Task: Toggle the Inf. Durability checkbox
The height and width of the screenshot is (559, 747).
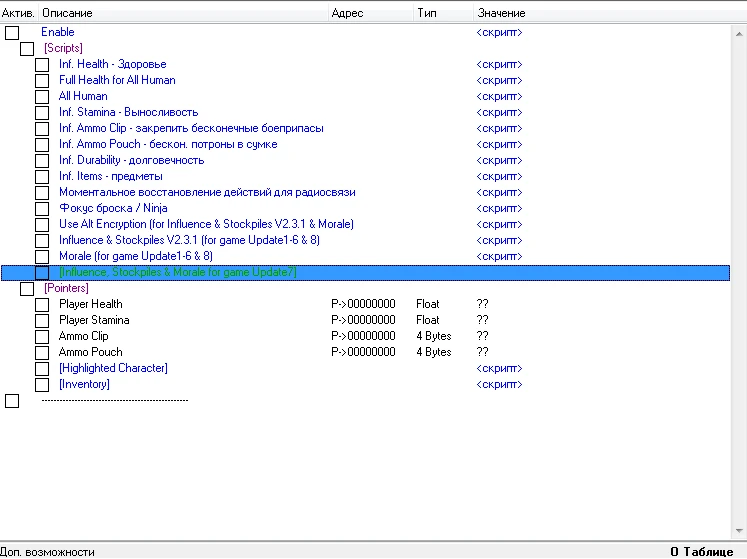Action: click(x=42, y=161)
